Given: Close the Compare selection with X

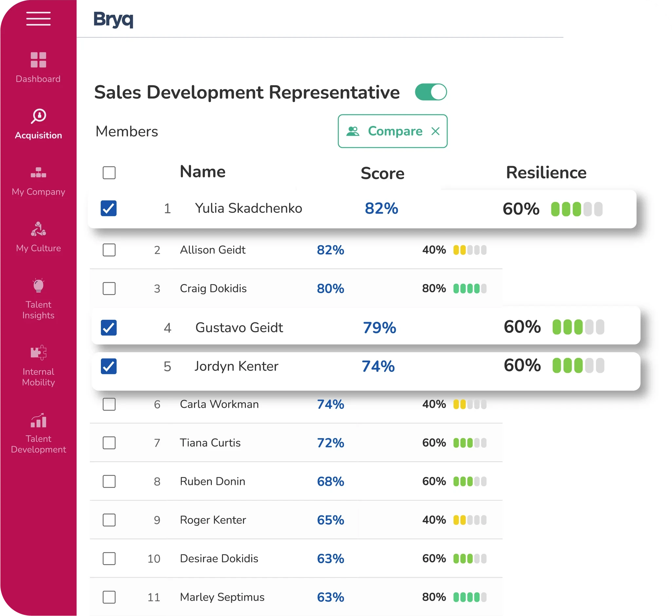Looking at the screenshot, I should (x=435, y=131).
